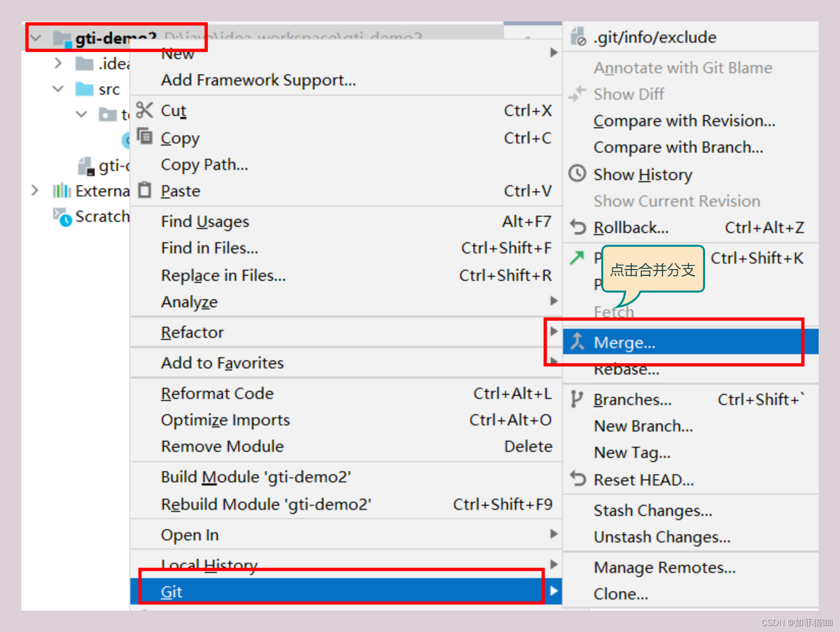This screenshot has width=840, height=632.
Task: Expand the External Libraries node
Action: pyautogui.click(x=35, y=191)
